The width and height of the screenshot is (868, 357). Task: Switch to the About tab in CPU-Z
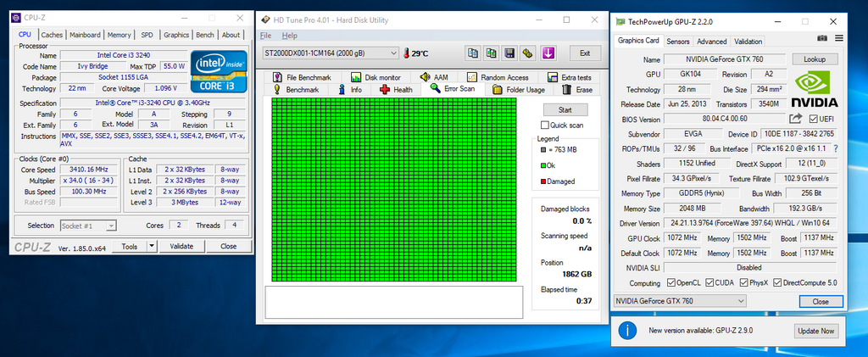pos(231,34)
